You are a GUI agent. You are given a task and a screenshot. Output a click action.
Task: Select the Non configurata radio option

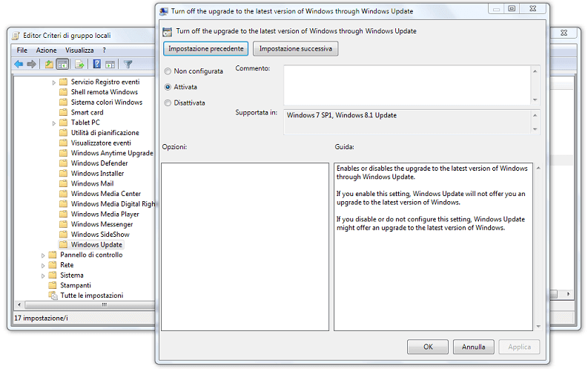168,71
